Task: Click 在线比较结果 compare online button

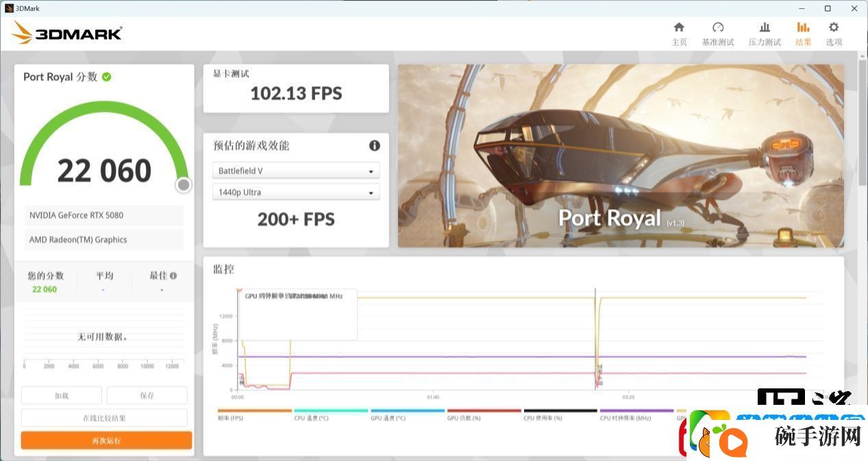Action: coord(104,418)
